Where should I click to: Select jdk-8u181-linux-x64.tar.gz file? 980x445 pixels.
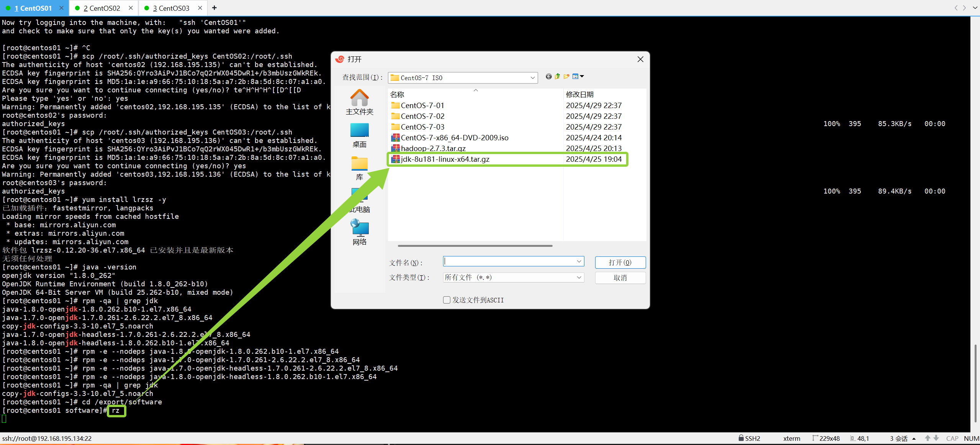[445, 159]
